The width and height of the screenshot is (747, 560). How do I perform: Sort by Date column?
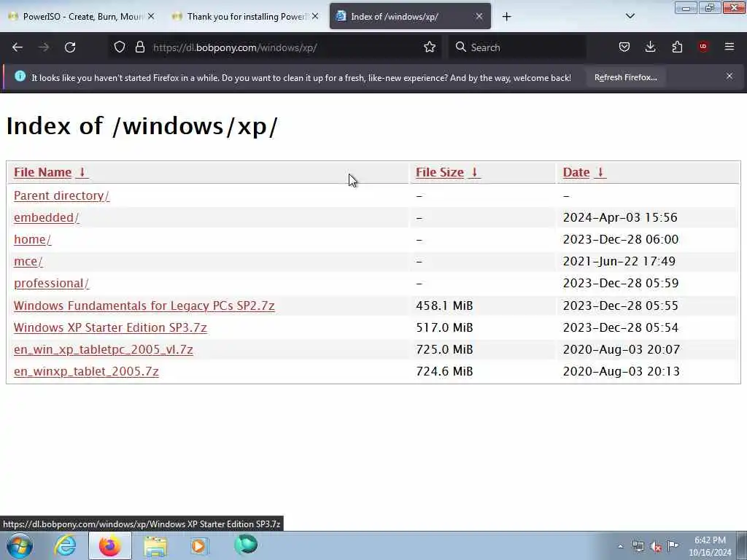tap(584, 172)
